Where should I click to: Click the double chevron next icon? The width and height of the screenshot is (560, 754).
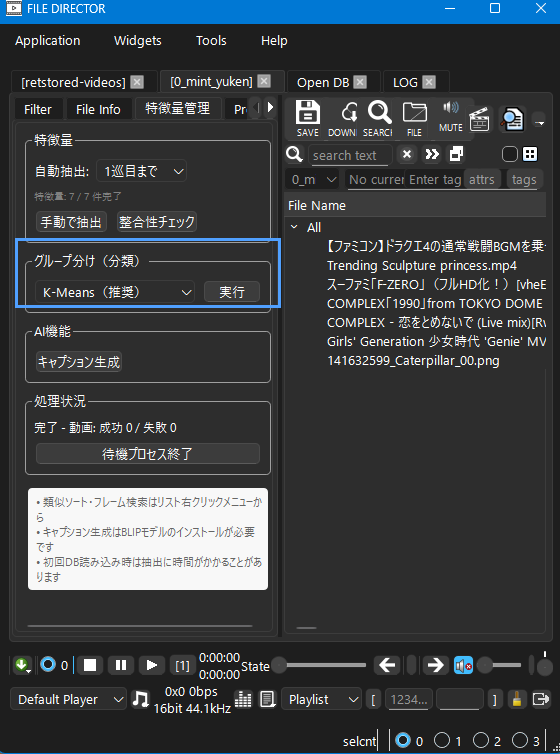point(432,154)
